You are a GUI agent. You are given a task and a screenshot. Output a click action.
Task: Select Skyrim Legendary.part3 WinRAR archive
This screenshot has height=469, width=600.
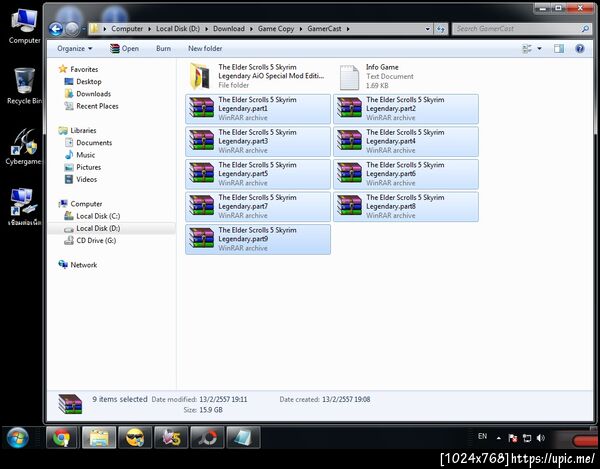(258, 142)
